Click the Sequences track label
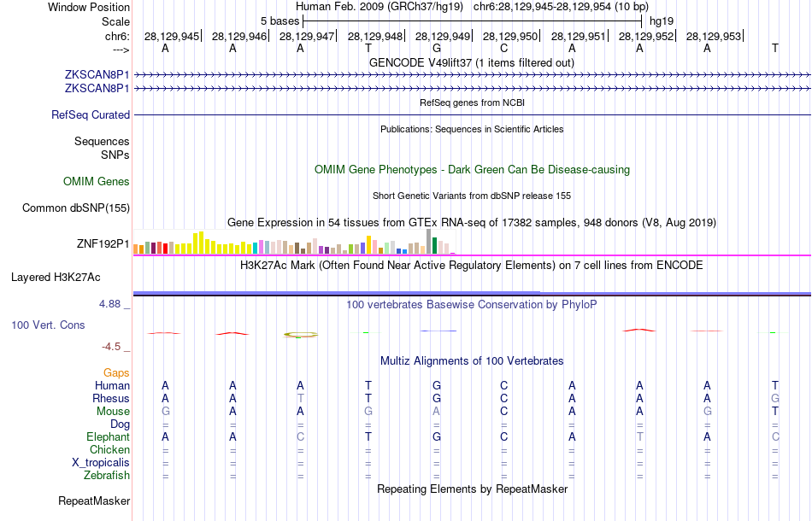 (x=102, y=141)
